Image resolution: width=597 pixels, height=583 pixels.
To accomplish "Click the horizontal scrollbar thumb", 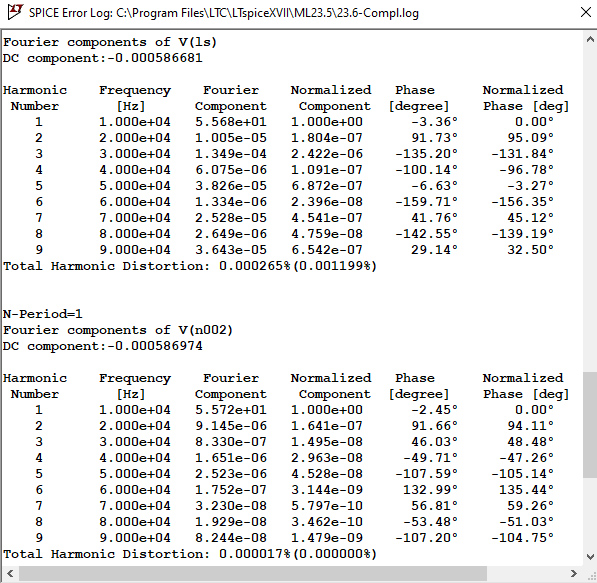I will coord(252,573).
